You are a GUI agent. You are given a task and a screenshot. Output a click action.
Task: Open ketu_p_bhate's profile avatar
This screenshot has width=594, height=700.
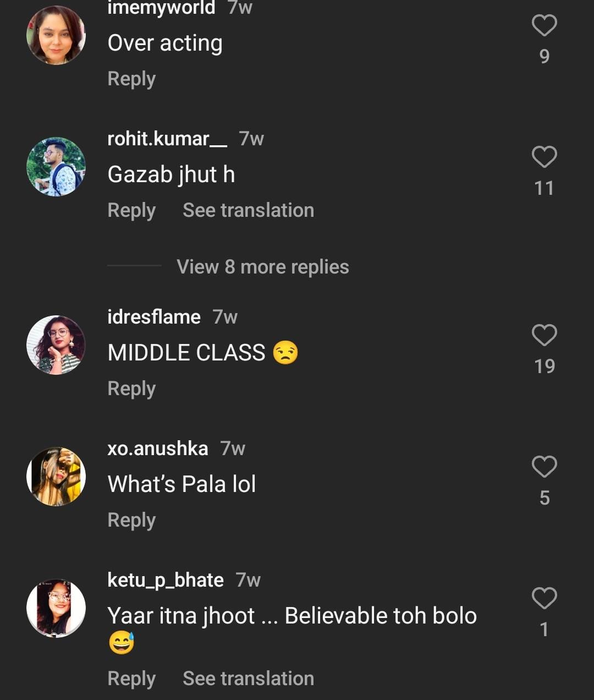[56, 608]
